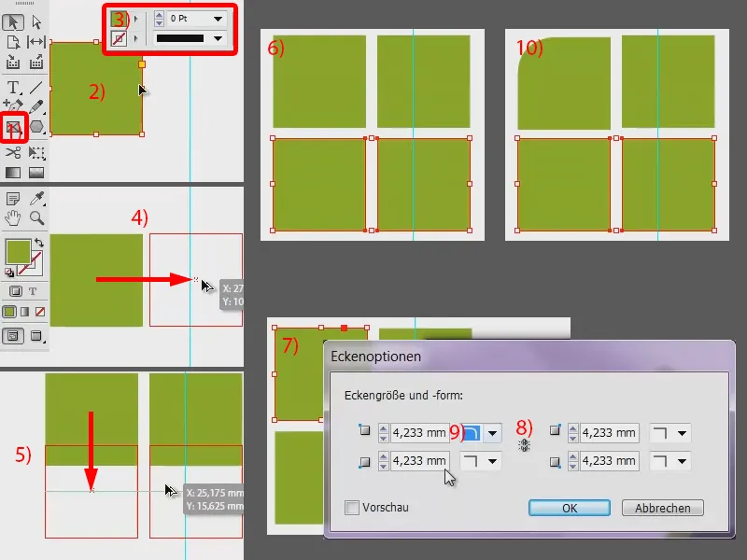Click Abbrechen in Eckenoptionen dialog

click(663, 508)
